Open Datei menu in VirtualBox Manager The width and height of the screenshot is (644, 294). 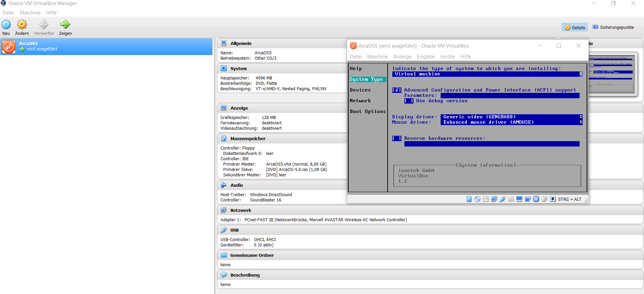coord(8,13)
